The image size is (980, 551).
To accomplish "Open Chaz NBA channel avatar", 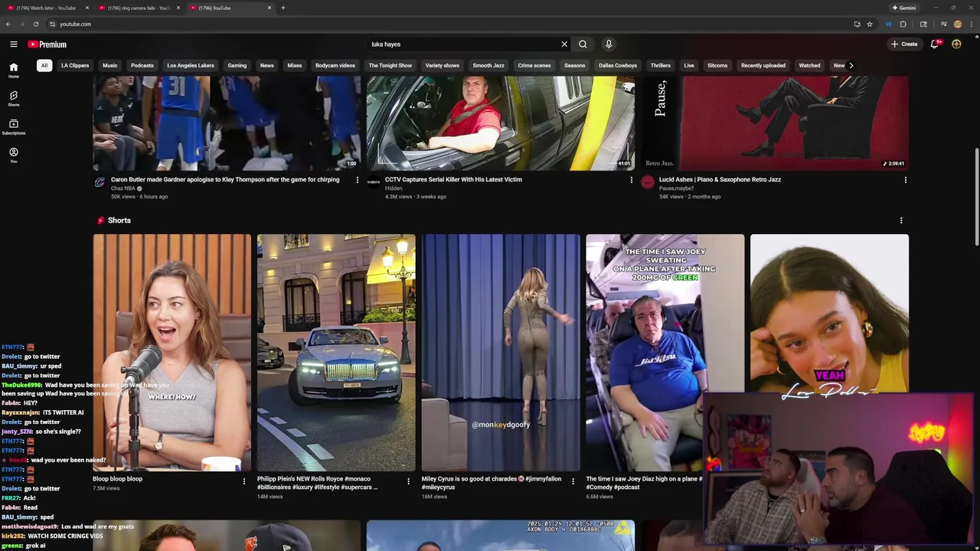I will coord(100,182).
